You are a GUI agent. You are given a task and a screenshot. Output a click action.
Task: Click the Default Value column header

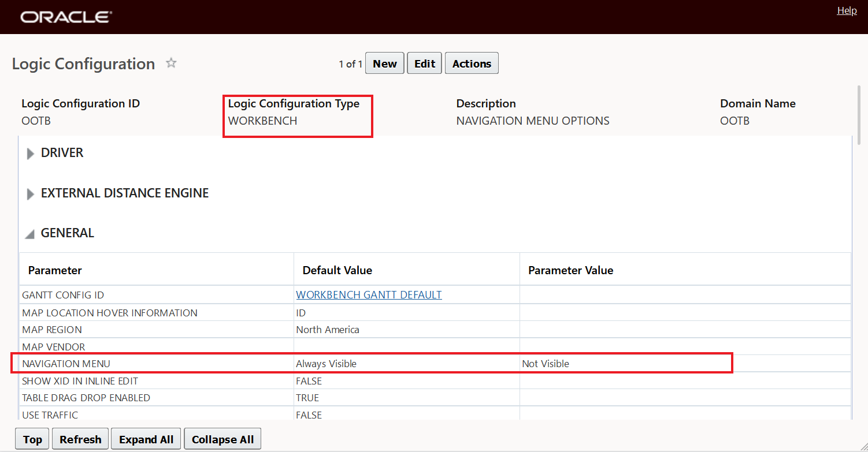point(337,270)
